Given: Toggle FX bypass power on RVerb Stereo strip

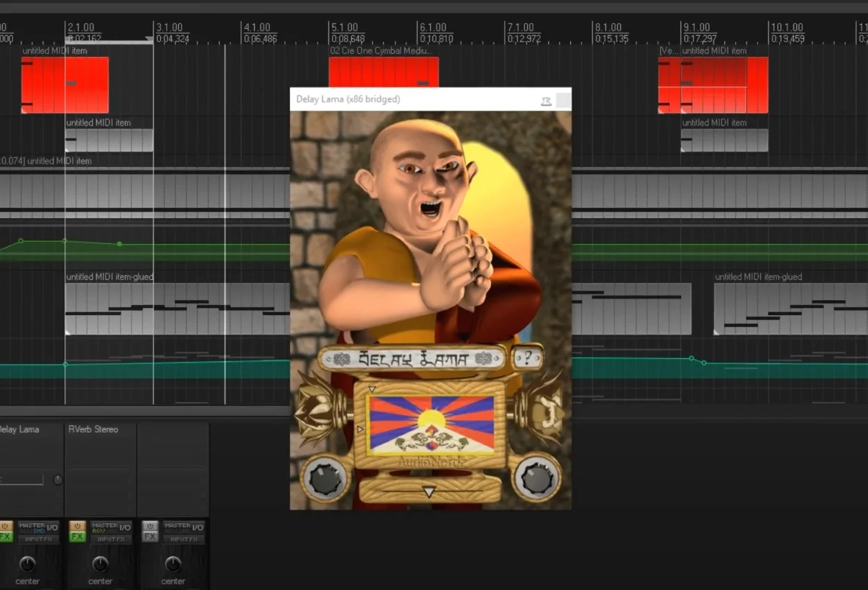Looking at the screenshot, I should click(x=78, y=526).
